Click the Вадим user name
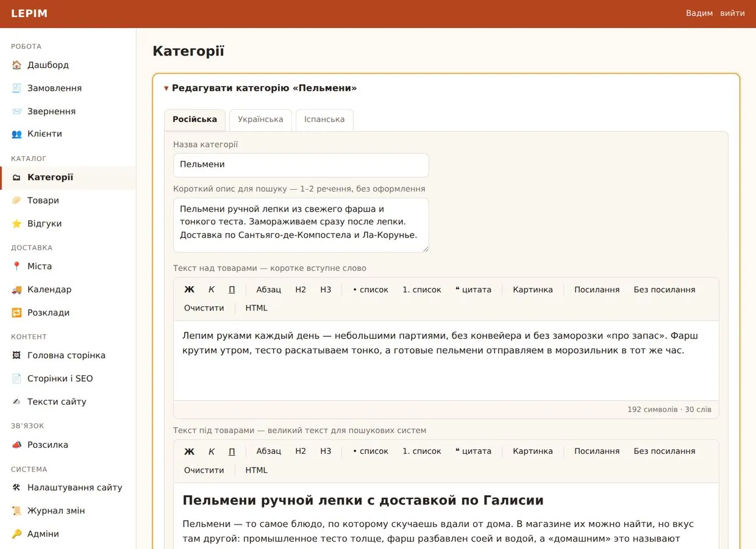Viewport: 756px width, 549px height. pyautogui.click(x=699, y=13)
